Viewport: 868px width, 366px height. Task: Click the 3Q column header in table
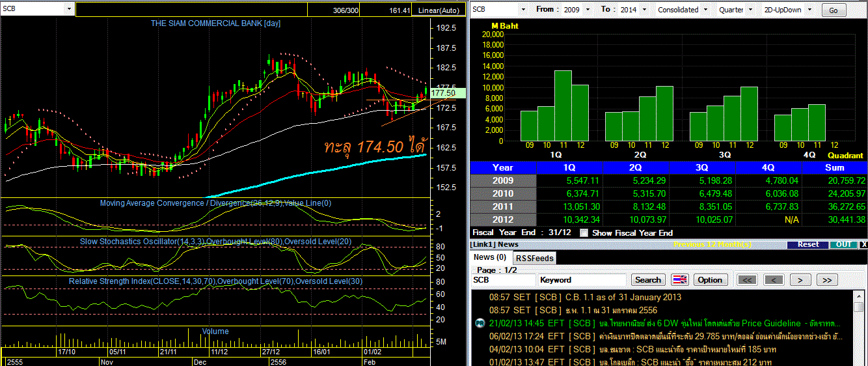click(x=702, y=167)
